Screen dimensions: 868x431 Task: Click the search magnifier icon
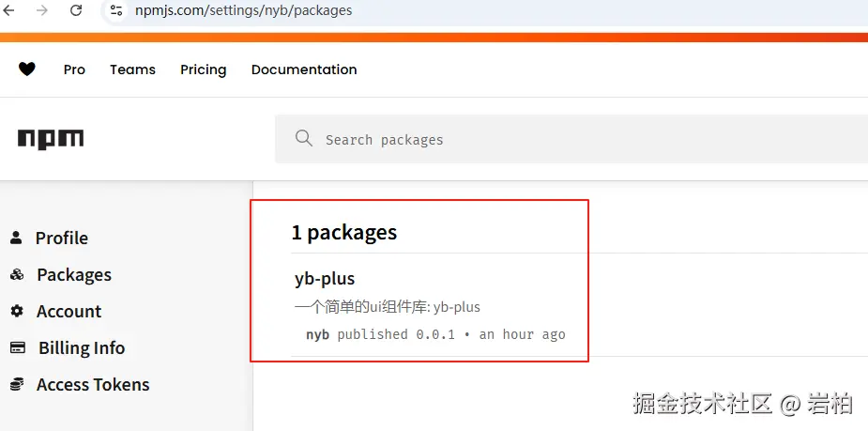303,139
